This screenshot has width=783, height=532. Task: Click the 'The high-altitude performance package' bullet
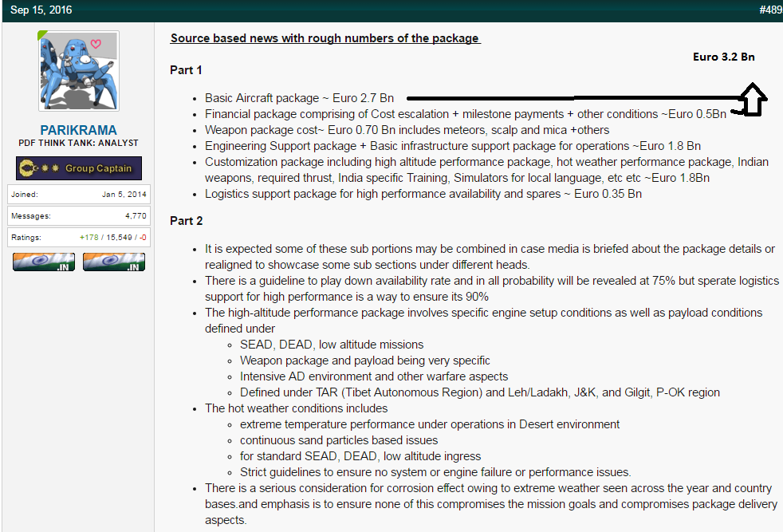pyautogui.click(x=483, y=321)
